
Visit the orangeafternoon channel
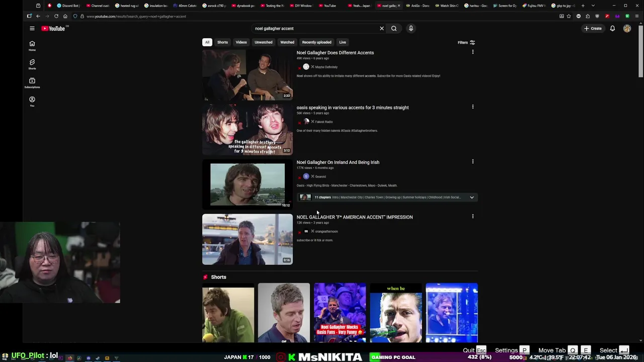(x=326, y=231)
